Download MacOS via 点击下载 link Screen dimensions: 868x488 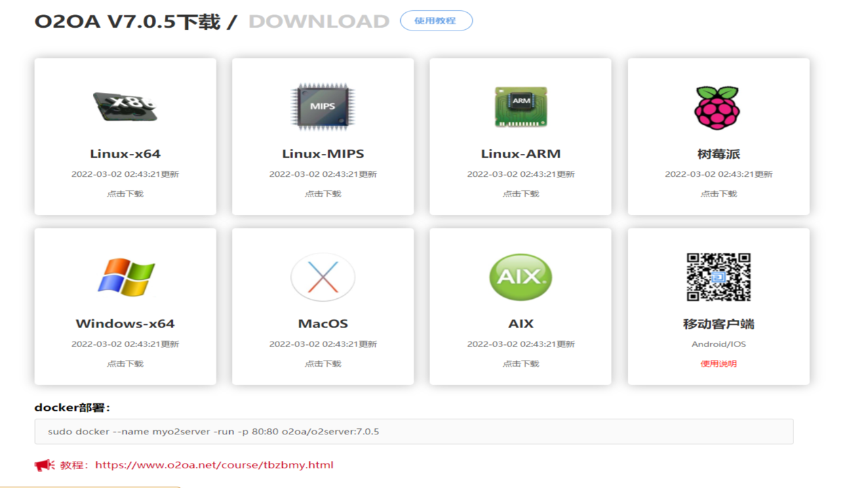pos(323,364)
